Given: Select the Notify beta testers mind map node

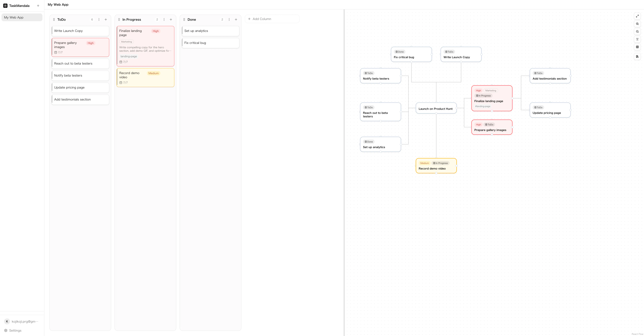Looking at the screenshot, I should (380, 76).
